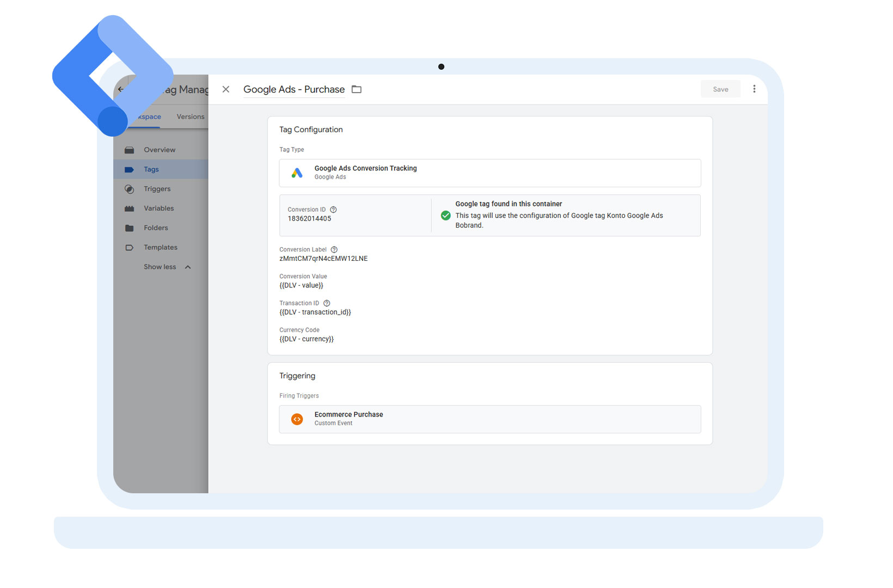Click the Overview sidebar icon
Image resolution: width=893 pixels, height=588 pixels.
click(129, 150)
